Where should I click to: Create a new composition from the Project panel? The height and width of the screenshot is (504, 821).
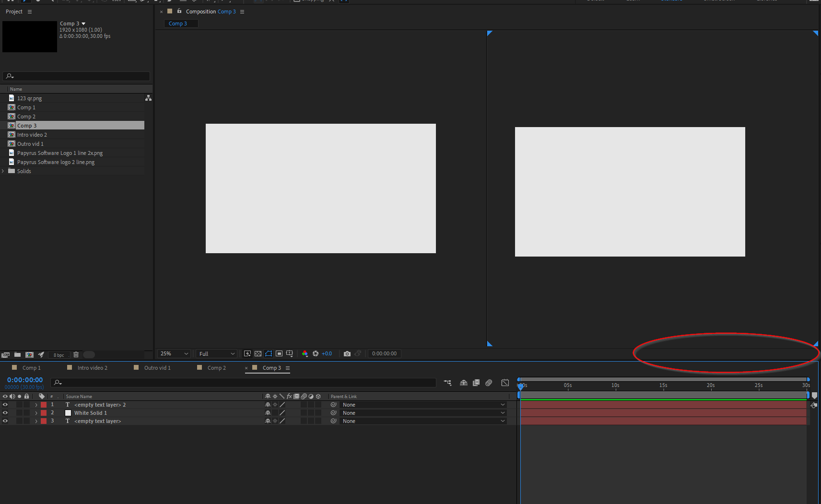pyautogui.click(x=30, y=355)
